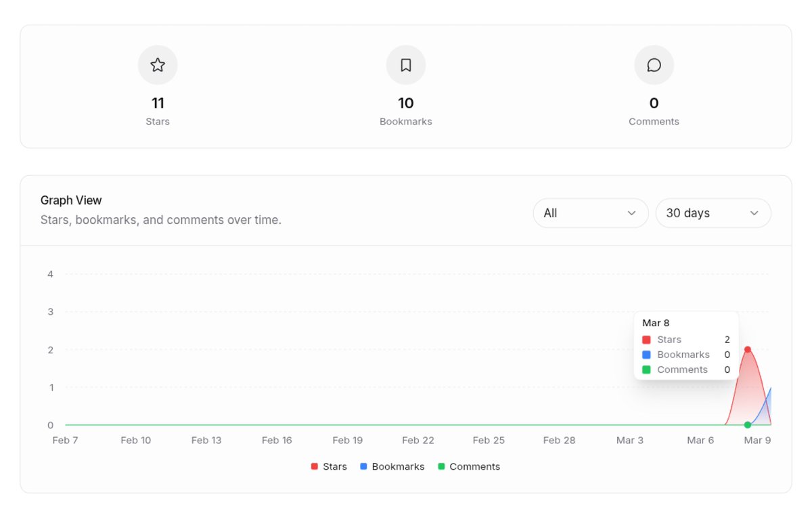
Task: Click the Stars label under 11
Action: tap(158, 122)
